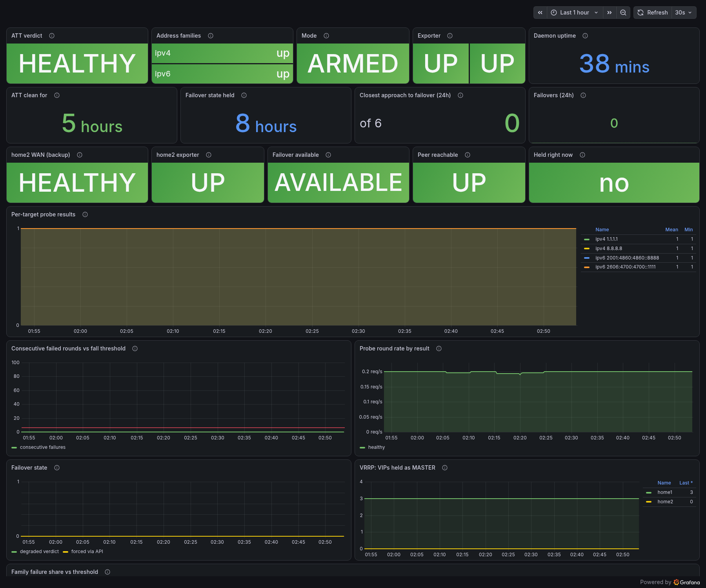Click the ipv4 up status row
This screenshot has width=706, height=588.
222,53
